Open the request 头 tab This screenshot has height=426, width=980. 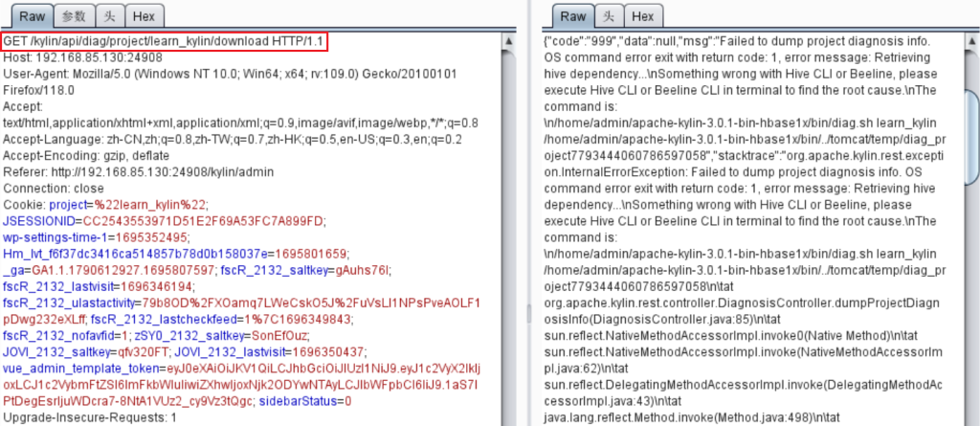(x=109, y=16)
